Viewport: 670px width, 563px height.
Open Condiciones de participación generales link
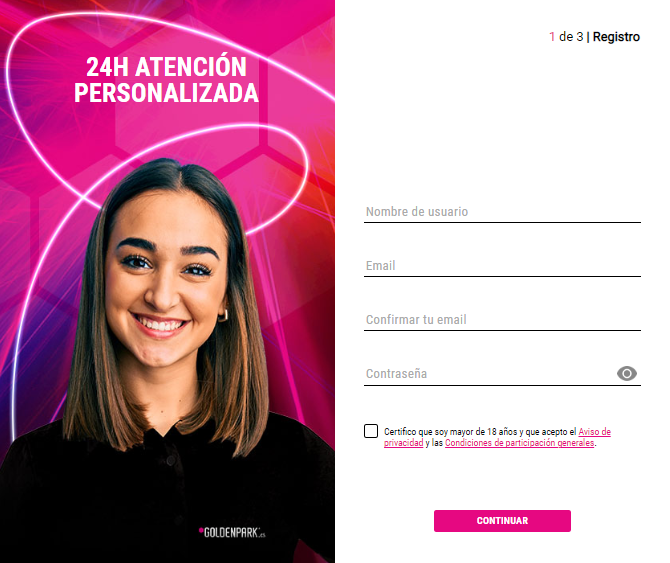point(519,443)
